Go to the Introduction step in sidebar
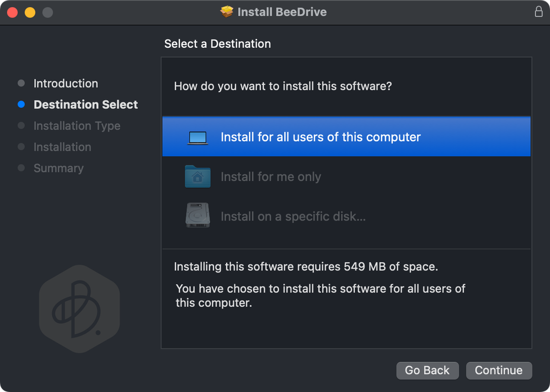This screenshot has height=392, width=550. [x=65, y=84]
